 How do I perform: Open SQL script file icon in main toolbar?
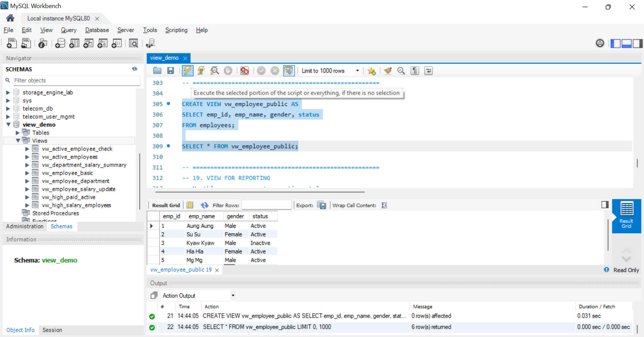(x=26, y=43)
